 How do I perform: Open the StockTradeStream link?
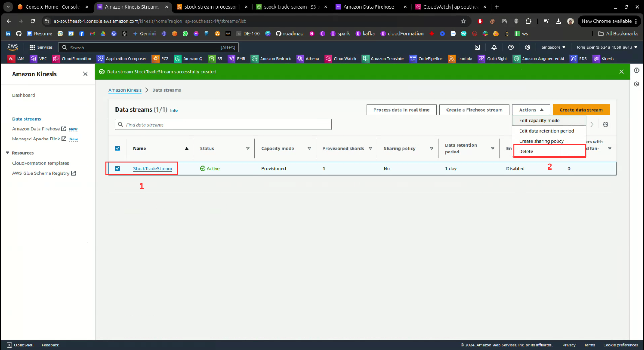153,168
